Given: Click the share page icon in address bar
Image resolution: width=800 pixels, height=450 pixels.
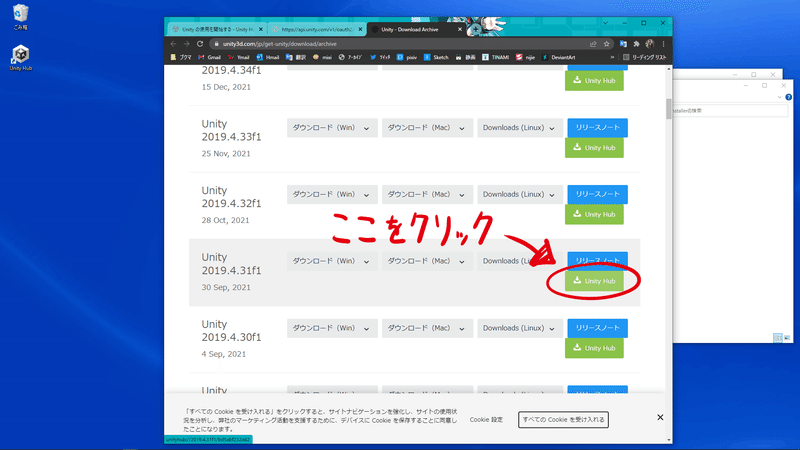Looking at the screenshot, I should pyautogui.click(x=593, y=44).
